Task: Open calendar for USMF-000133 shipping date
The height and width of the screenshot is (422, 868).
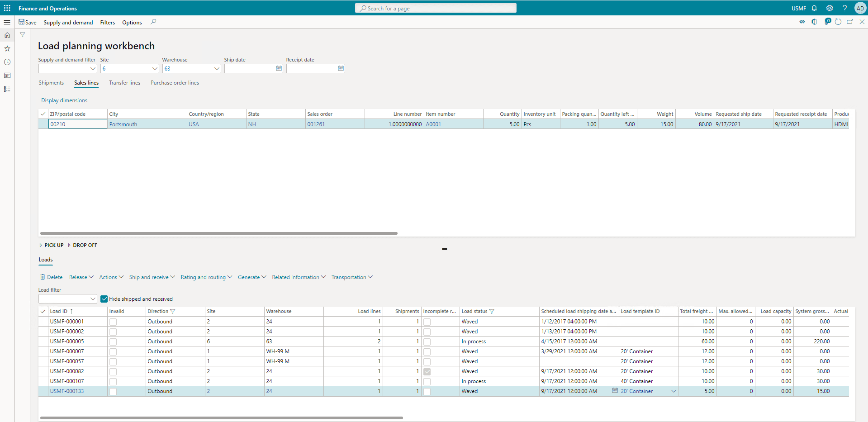Action: pos(615,390)
